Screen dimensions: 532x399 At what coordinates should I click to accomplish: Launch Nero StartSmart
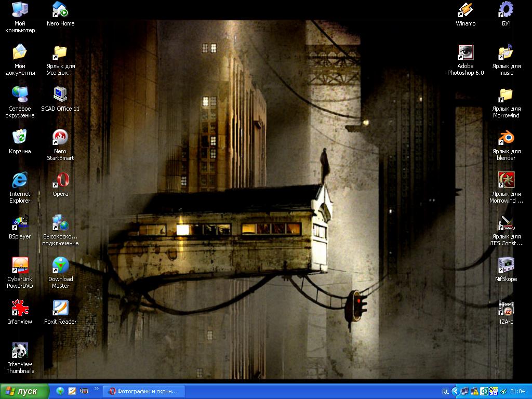pyautogui.click(x=60, y=145)
